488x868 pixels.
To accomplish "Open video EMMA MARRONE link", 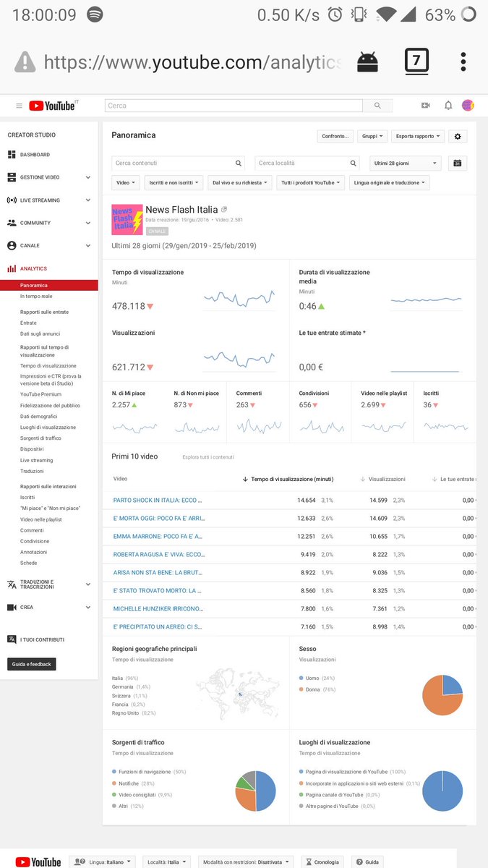I will click(158, 536).
